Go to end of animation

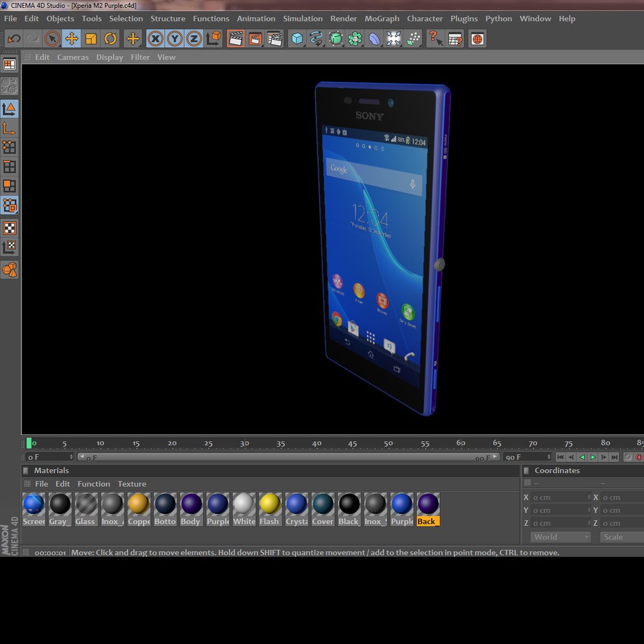614,457
